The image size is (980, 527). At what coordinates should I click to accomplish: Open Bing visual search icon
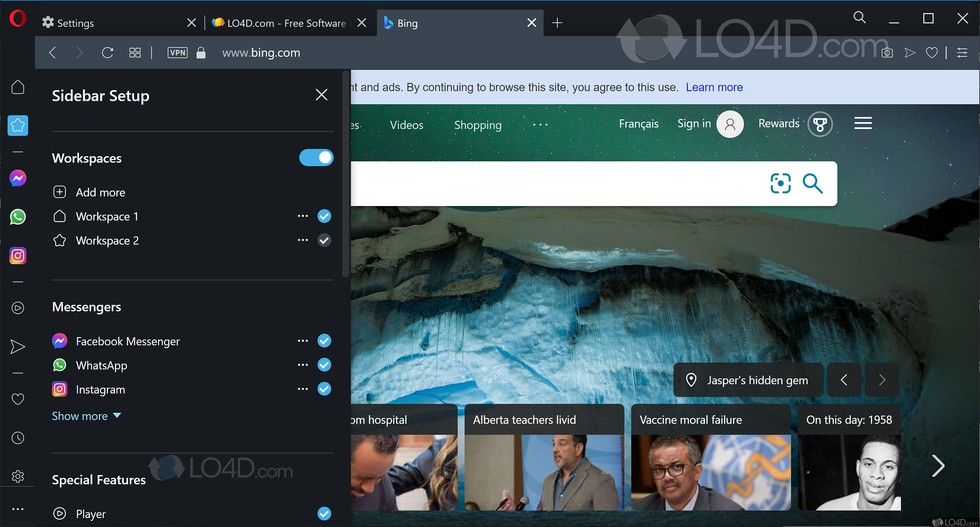(x=780, y=184)
